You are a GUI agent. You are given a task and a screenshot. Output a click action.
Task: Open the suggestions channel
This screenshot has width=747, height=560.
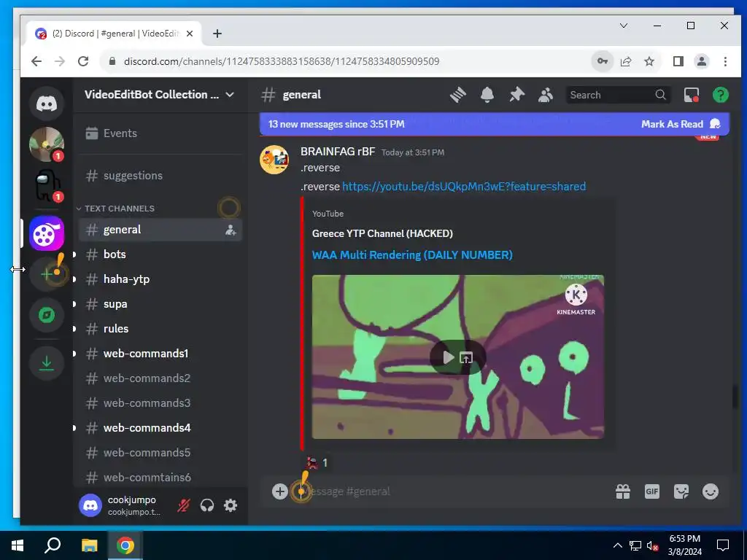(x=160, y=176)
